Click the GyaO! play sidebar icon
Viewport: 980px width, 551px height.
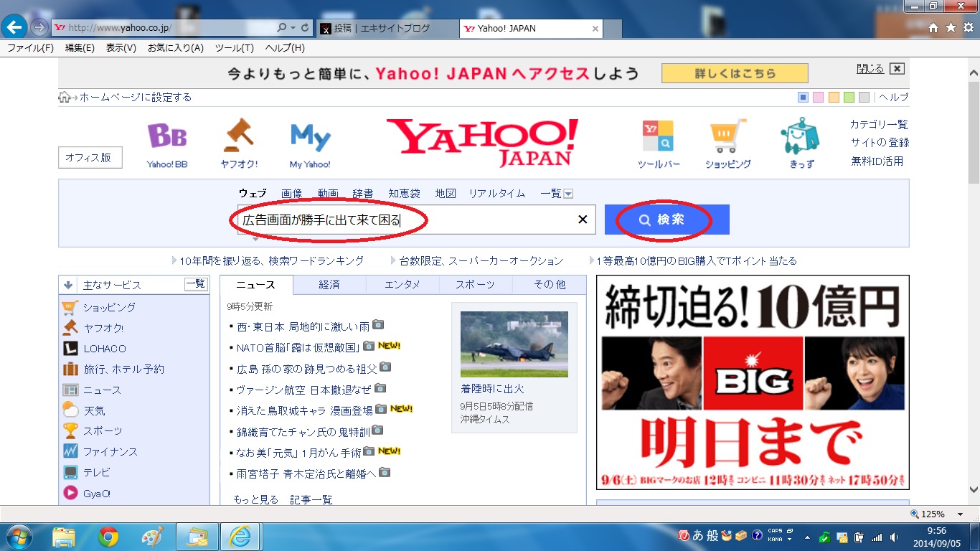(70, 493)
